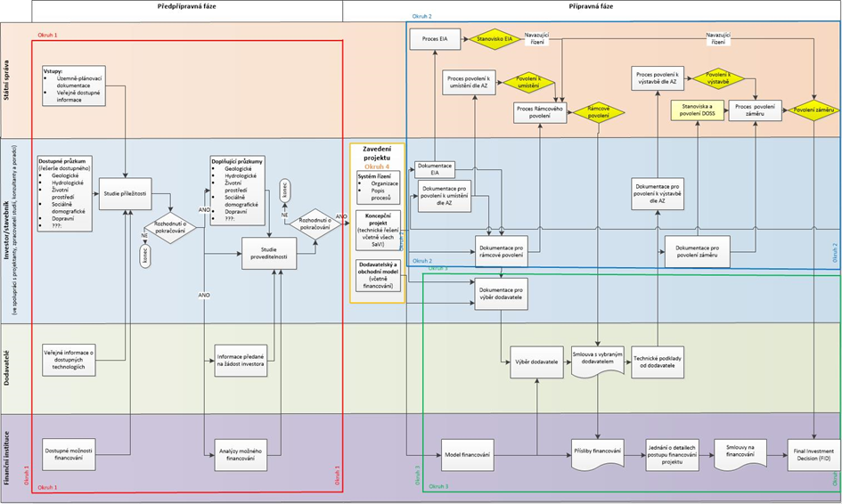This screenshot has height=504, width=842.
Task: Select Proces povolení k výstavbě dle AZ box
Action: pyautogui.click(x=658, y=78)
